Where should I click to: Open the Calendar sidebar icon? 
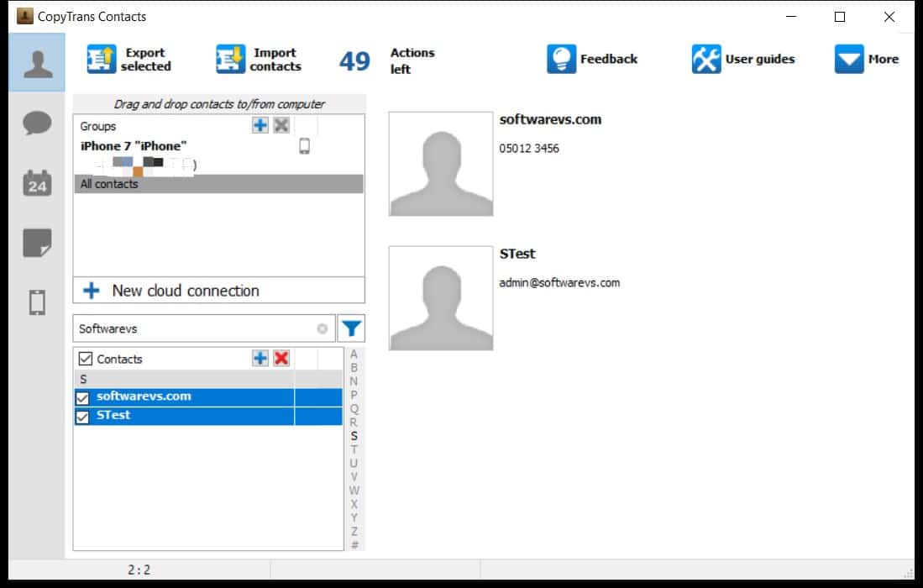(x=37, y=183)
